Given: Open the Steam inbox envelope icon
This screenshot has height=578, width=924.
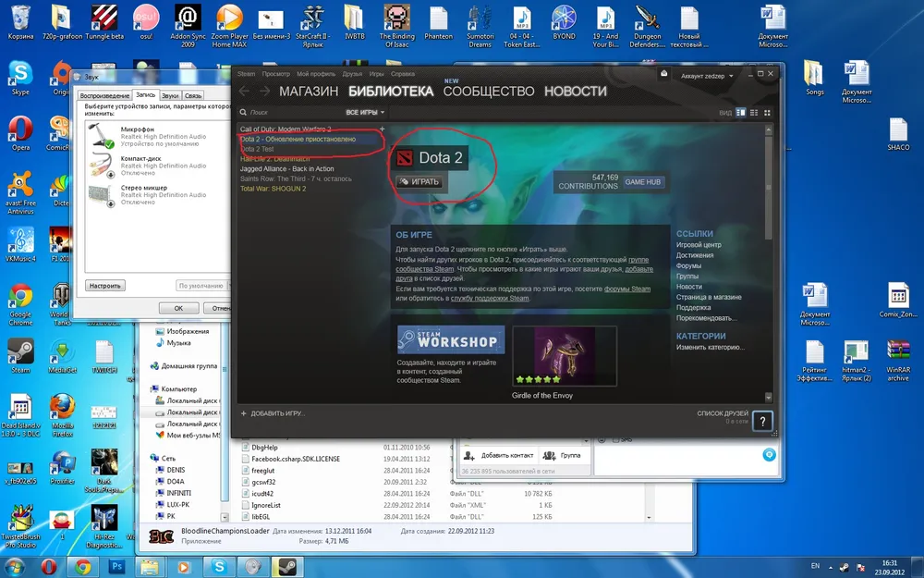Looking at the screenshot, I should (x=663, y=75).
